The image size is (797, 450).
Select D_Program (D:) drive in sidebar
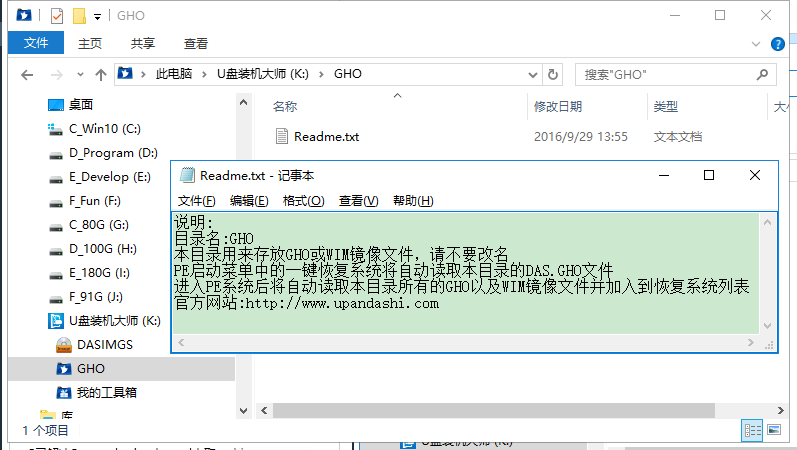113,153
